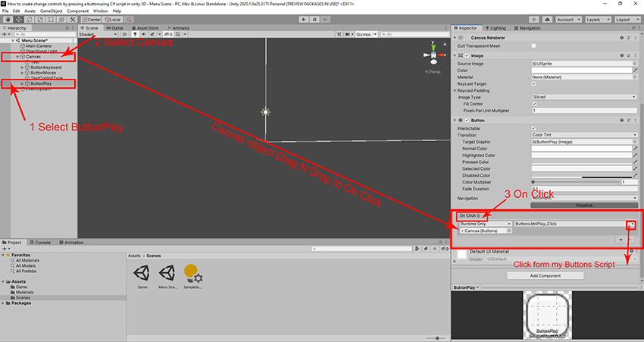
Task: Switch to the Lighting tab
Action: point(496,28)
